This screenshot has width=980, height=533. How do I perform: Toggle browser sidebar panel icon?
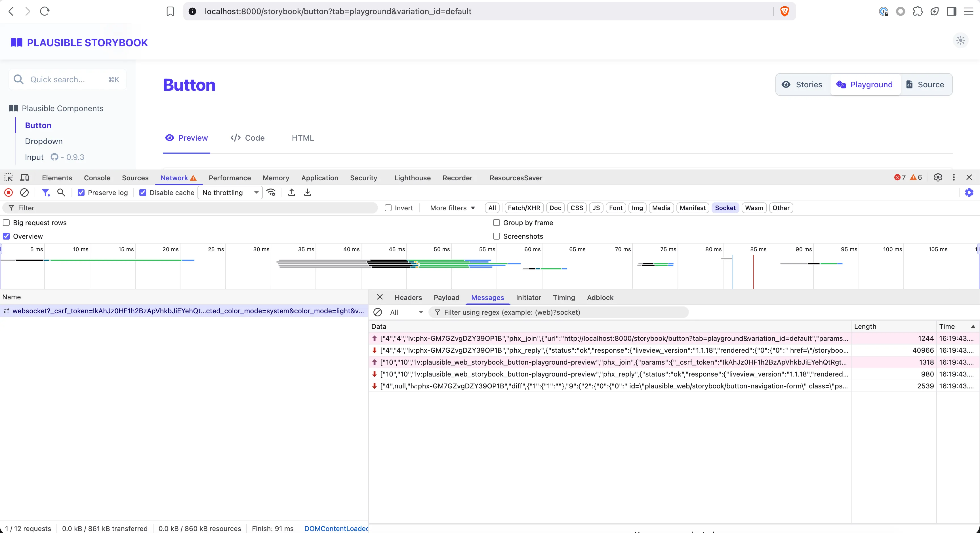pyautogui.click(x=951, y=11)
